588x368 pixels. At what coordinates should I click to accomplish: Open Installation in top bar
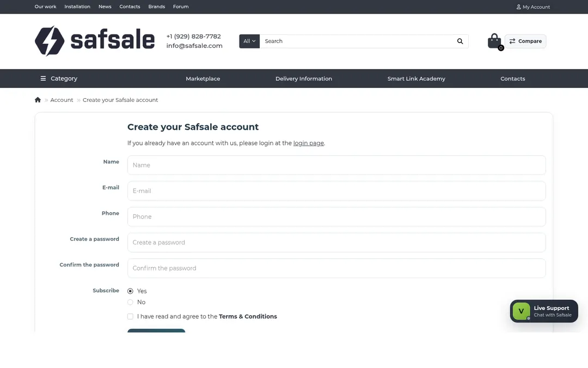coord(77,7)
